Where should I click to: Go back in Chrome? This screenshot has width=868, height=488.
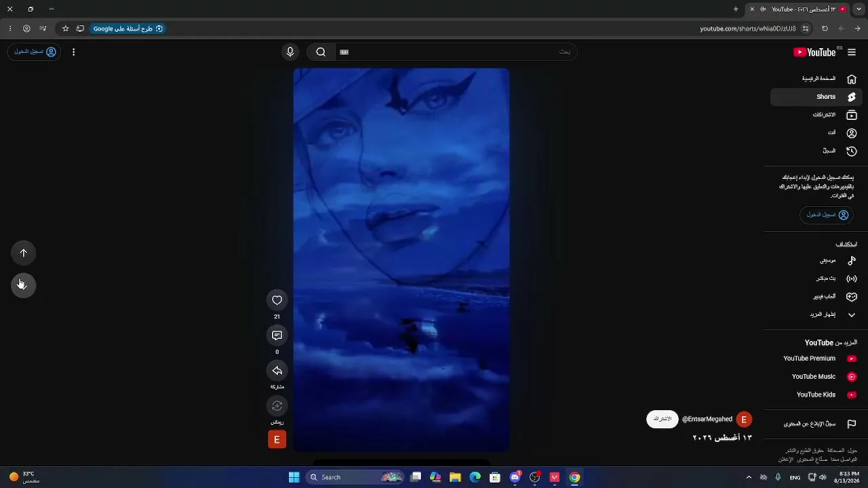click(x=858, y=28)
